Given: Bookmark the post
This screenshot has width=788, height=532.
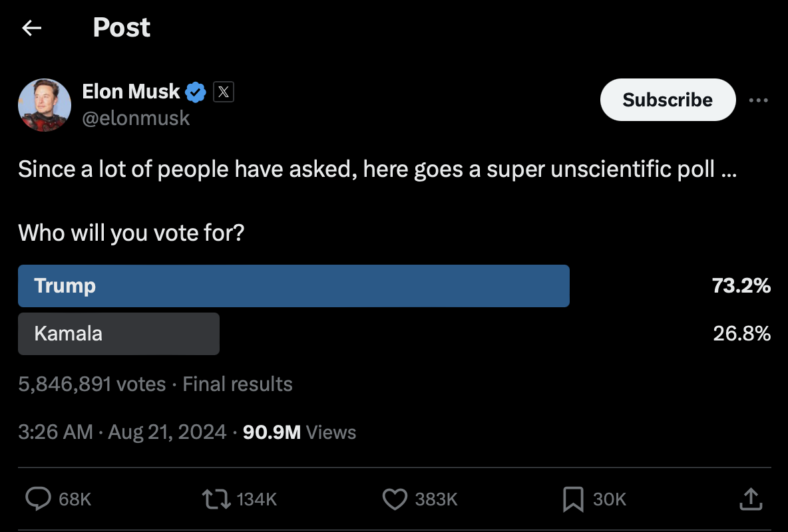Looking at the screenshot, I should pyautogui.click(x=573, y=499).
